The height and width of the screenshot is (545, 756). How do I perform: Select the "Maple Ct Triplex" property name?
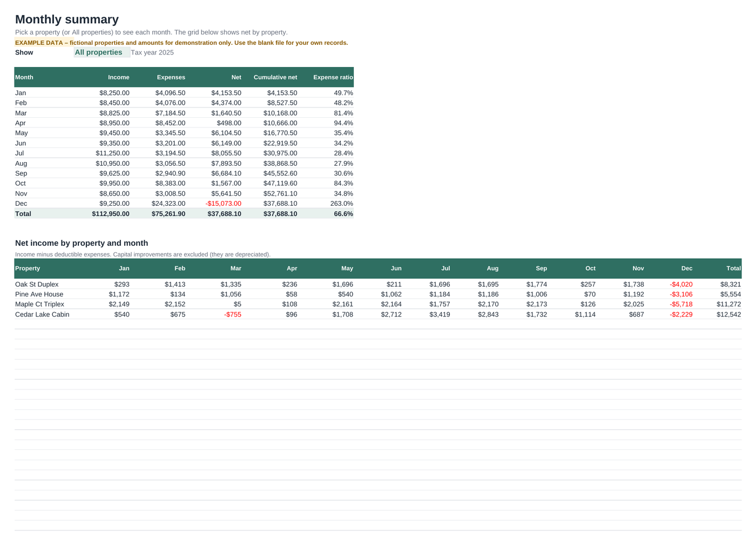[39, 304]
